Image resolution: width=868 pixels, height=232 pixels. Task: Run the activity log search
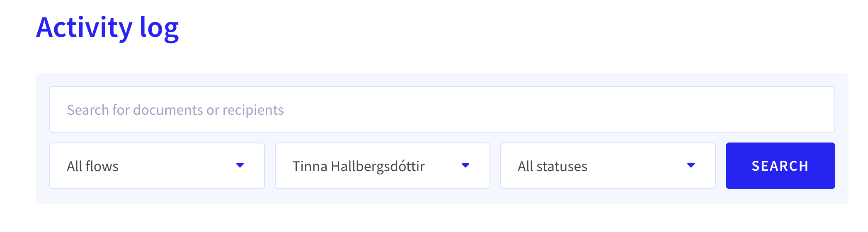click(x=781, y=166)
